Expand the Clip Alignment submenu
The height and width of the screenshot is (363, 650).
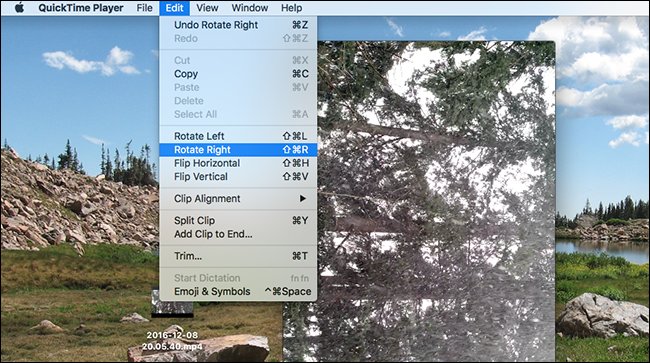[x=238, y=199]
